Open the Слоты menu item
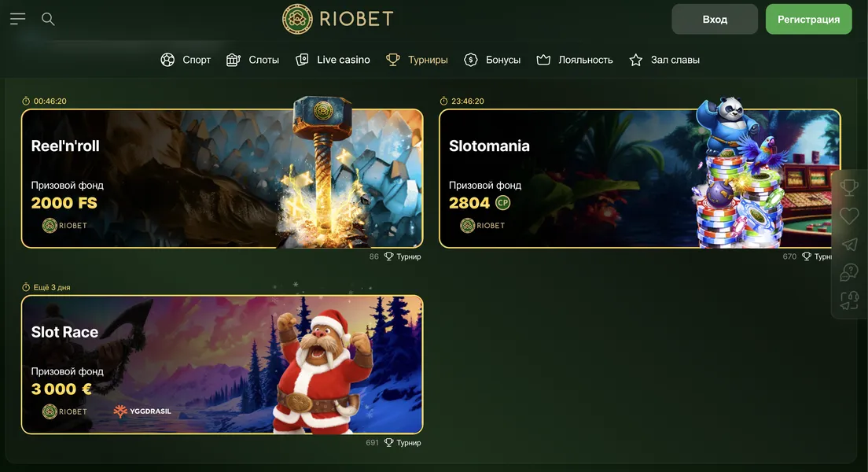This screenshot has width=868, height=472. pos(252,60)
